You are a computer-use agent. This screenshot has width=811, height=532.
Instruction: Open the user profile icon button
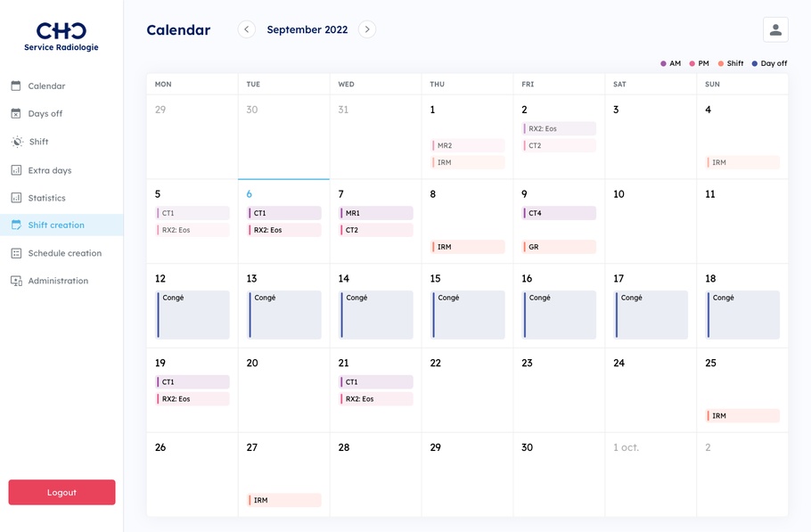point(775,29)
